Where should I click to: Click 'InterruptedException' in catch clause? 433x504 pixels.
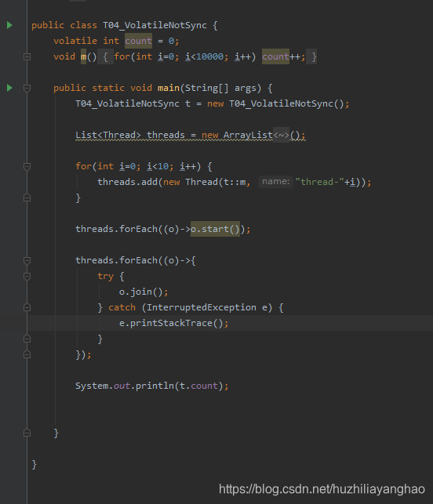pos(202,307)
